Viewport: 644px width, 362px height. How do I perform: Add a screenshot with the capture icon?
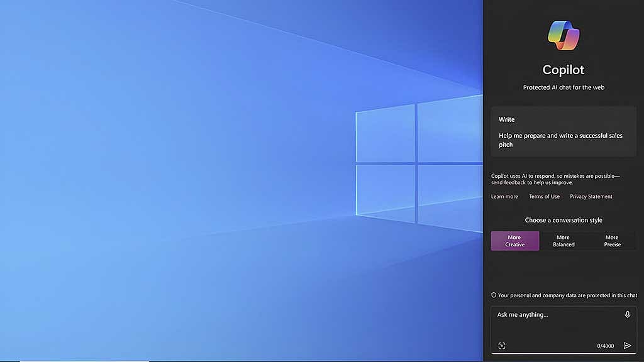502,346
